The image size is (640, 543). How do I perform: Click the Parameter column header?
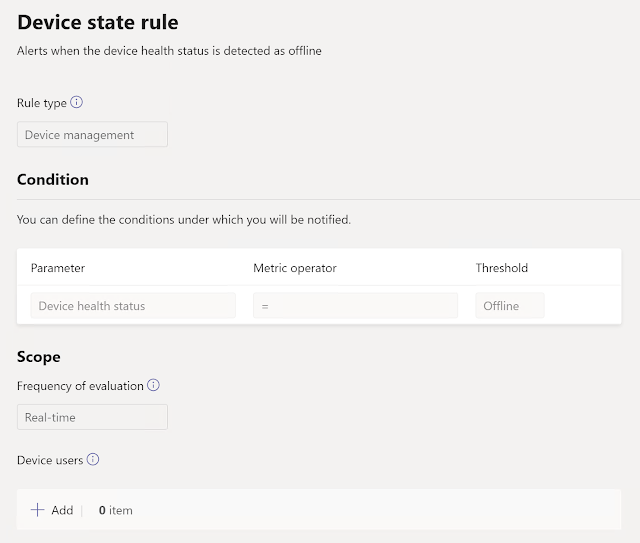pos(58,268)
